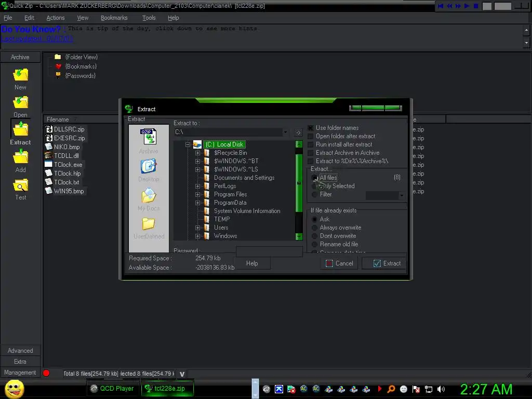The width and height of the screenshot is (532, 399).
Task: Click the blue up-arrow tray icon
Action: 279,389
